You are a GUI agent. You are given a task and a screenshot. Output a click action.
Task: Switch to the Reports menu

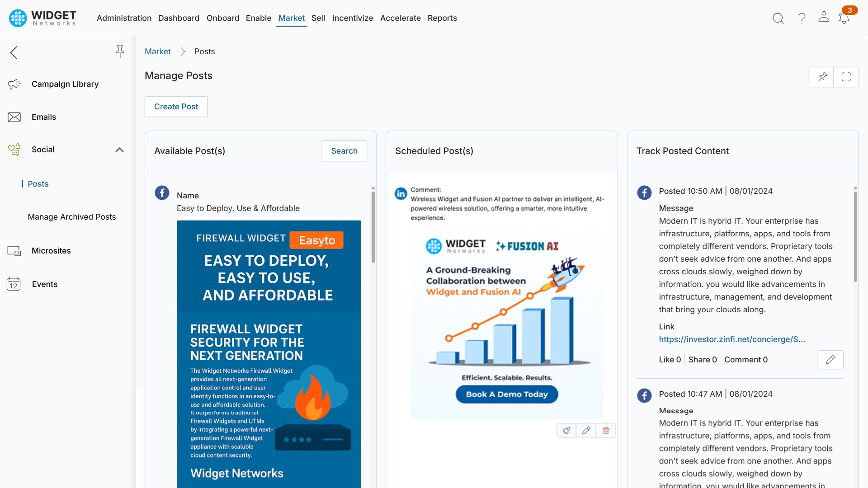click(442, 18)
